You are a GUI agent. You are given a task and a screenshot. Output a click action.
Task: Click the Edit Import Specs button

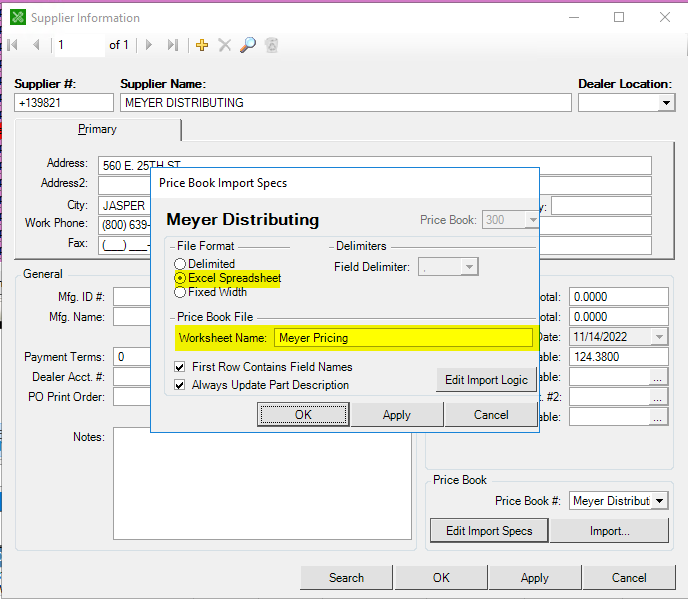[x=489, y=531]
